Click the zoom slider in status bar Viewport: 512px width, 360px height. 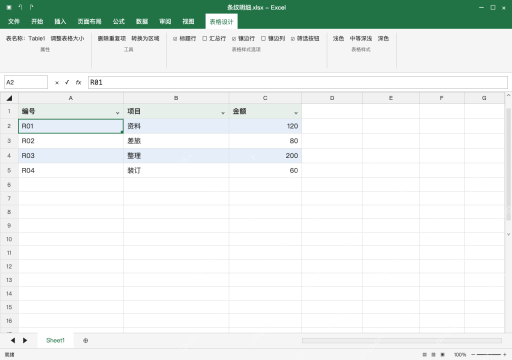click(489, 355)
